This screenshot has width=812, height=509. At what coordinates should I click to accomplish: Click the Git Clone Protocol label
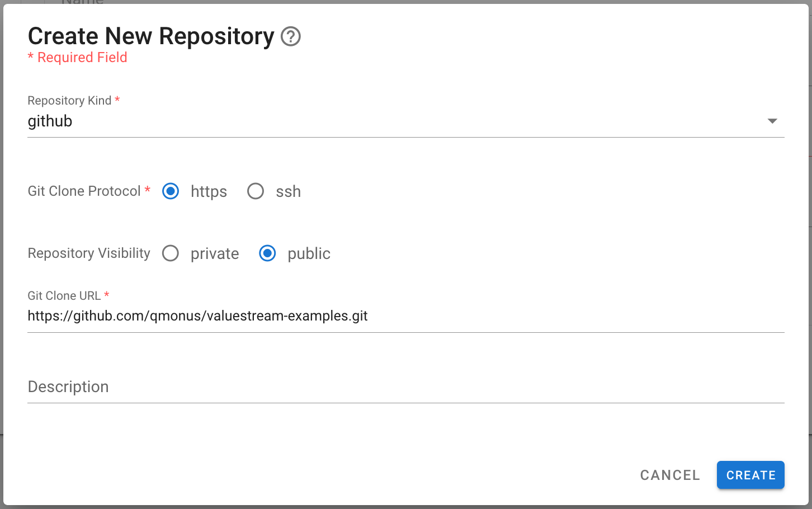pyautogui.click(x=84, y=191)
